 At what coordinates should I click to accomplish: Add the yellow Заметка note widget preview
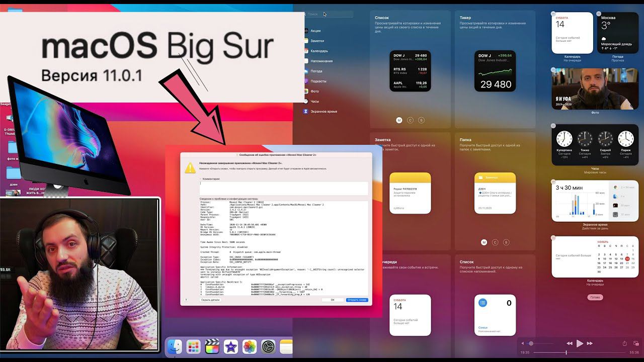coord(410,193)
